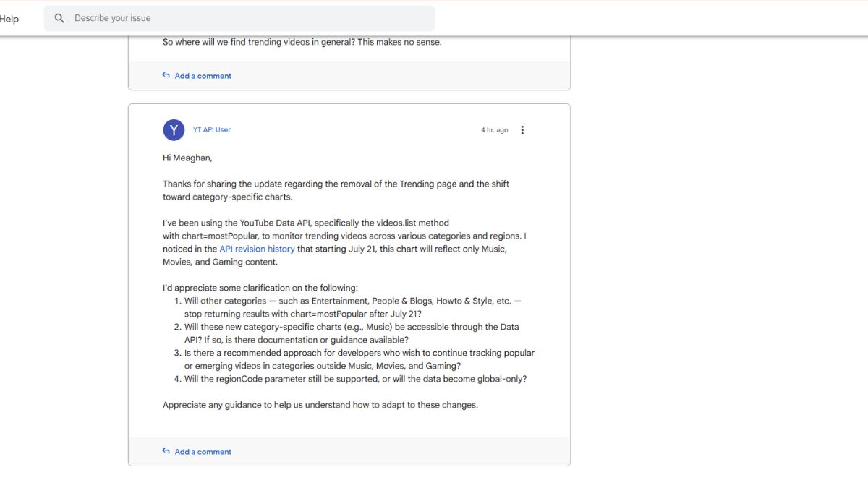Click the reply arrow beside the bottom Add a comment

coord(165,451)
